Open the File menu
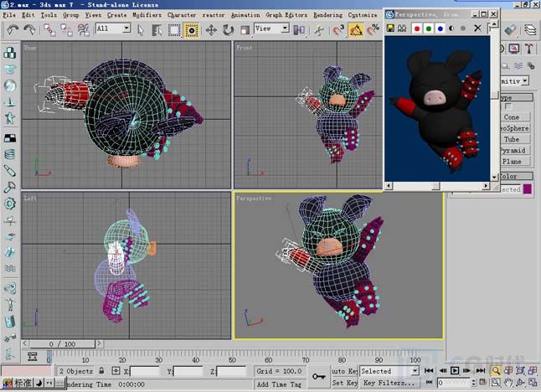This screenshot has height=392, width=541. coord(9,15)
